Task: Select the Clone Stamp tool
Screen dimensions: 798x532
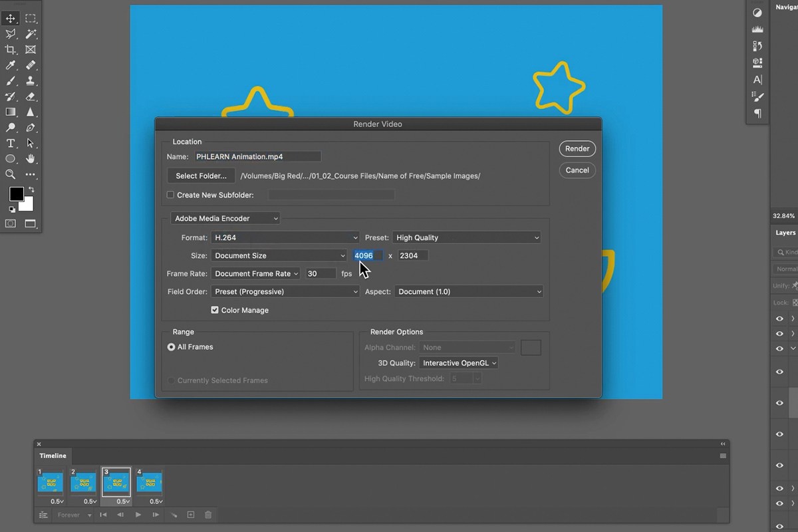Action: coord(30,81)
